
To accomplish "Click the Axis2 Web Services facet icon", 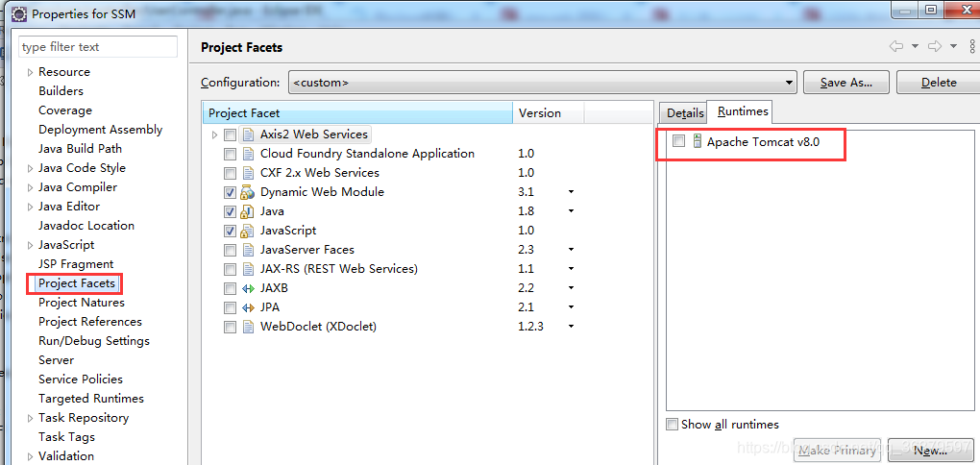I will tap(249, 135).
